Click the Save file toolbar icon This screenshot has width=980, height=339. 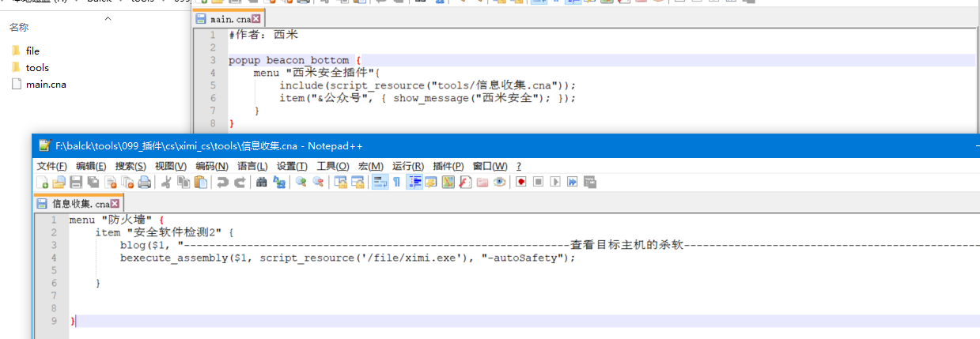(77, 183)
